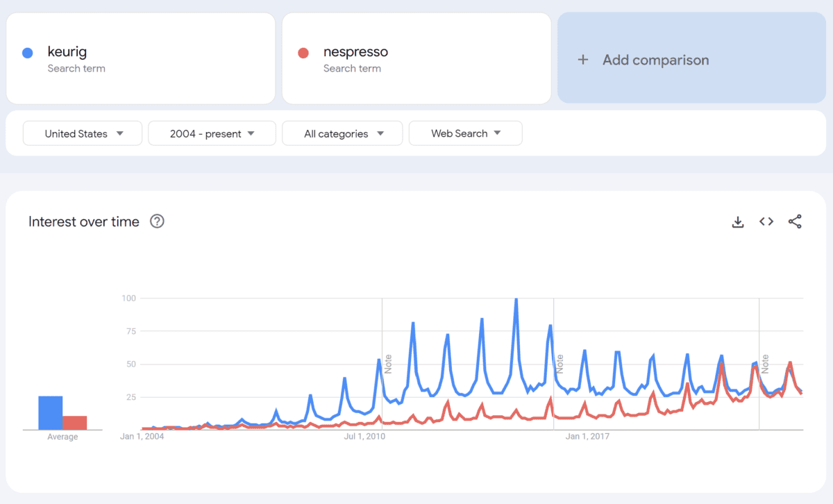Click the blue keurig search term dot
The width and height of the screenshot is (833, 504).
coord(27,52)
